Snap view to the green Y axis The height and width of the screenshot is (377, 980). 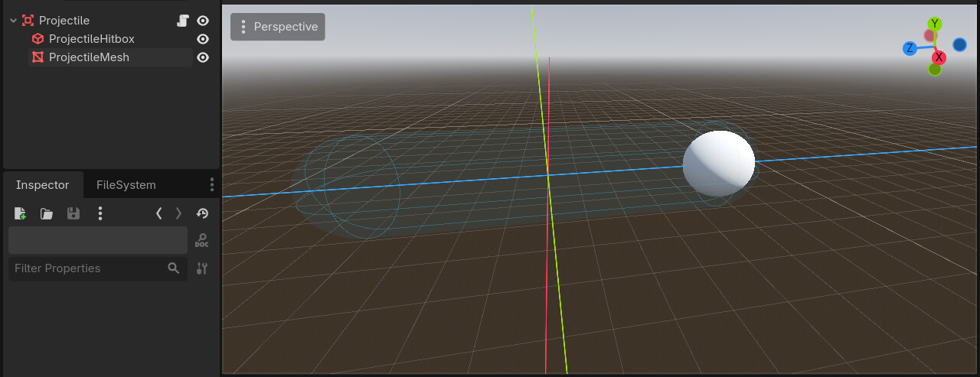(935, 24)
